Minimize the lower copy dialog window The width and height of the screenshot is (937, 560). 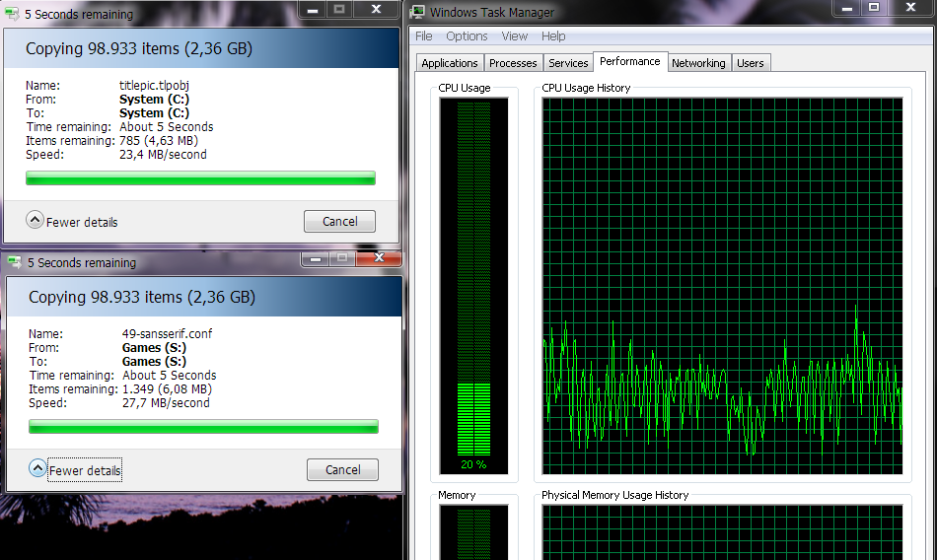315,258
